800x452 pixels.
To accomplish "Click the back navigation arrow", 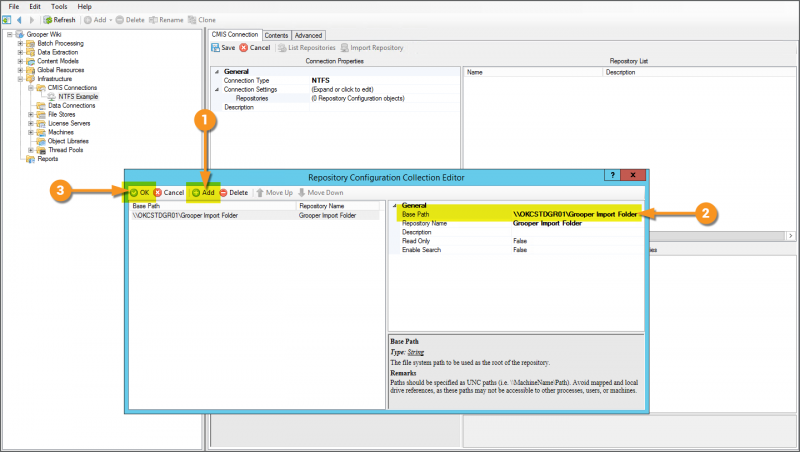I will (19, 20).
